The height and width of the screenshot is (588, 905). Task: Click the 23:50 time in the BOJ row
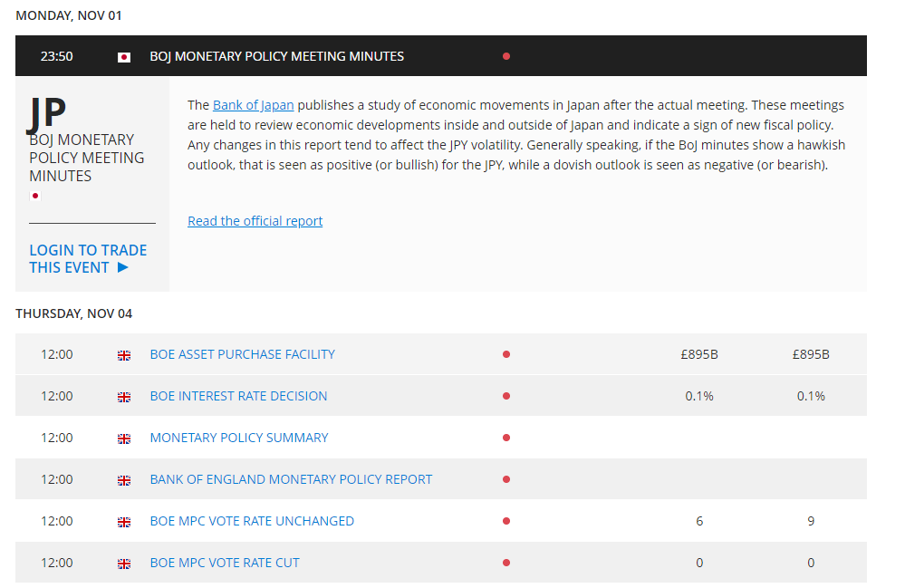56,56
